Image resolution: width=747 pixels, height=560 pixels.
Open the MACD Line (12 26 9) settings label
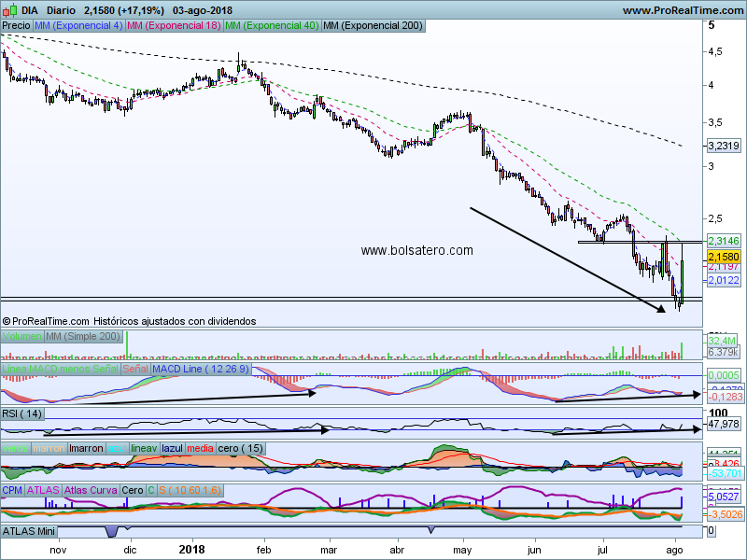199,371
